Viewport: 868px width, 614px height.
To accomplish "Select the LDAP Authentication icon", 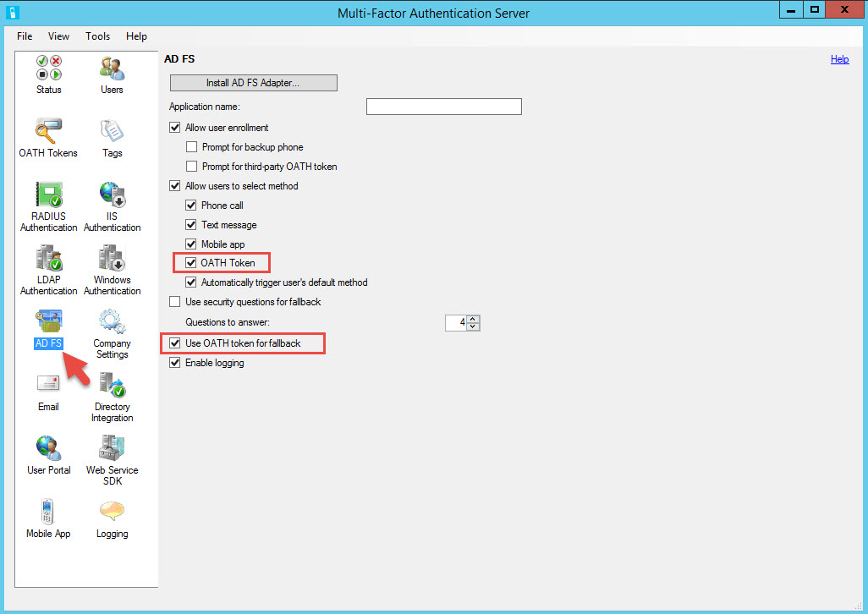I will pos(48,259).
